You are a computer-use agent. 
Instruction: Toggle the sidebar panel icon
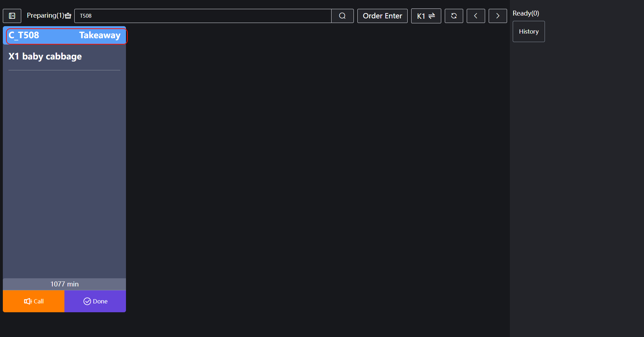12,16
